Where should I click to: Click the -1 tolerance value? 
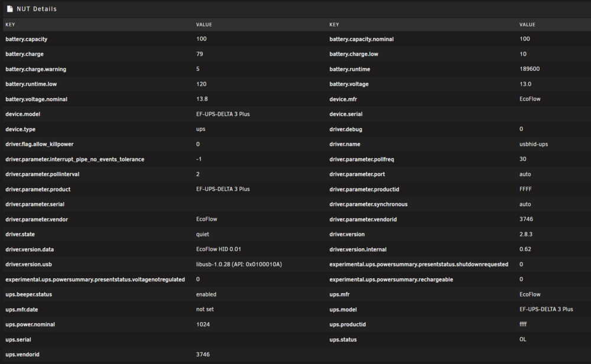coord(199,159)
